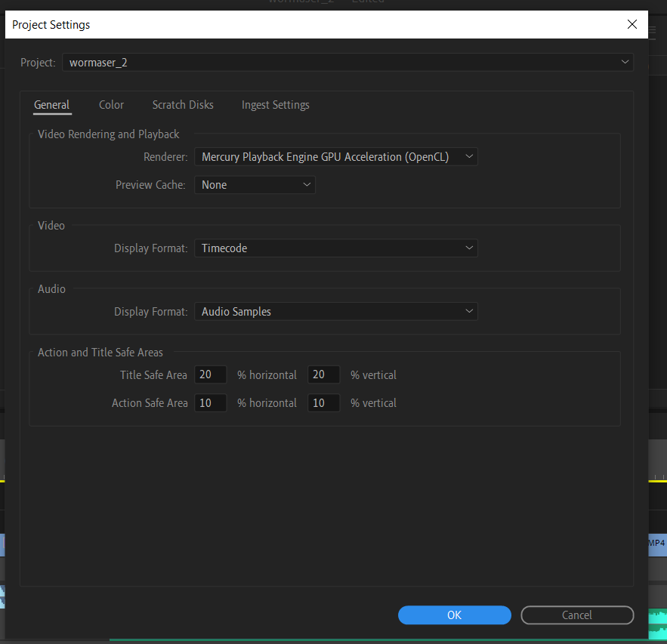Click the Title Safe Area horizontal field
The height and width of the screenshot is (644, 667).
[211, 374]
